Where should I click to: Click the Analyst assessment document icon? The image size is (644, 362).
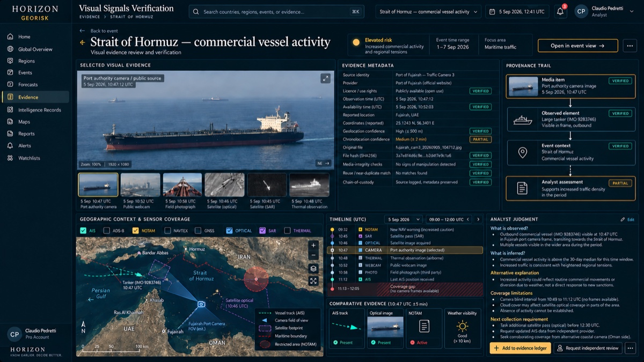(522, 188)
